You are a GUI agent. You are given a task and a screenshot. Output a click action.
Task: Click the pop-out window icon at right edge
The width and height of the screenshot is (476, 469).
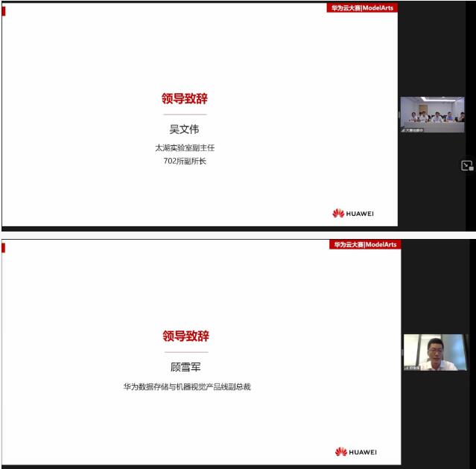click(x=467, y=166)
